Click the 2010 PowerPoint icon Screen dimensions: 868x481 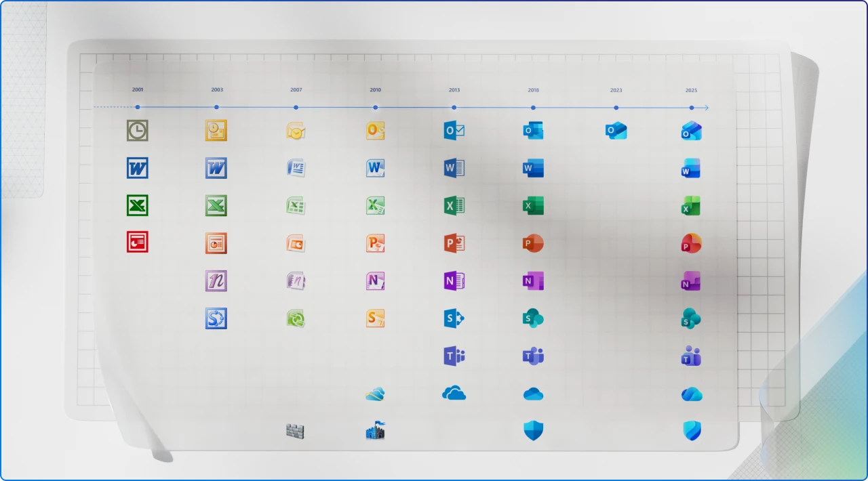pos(375,243)
